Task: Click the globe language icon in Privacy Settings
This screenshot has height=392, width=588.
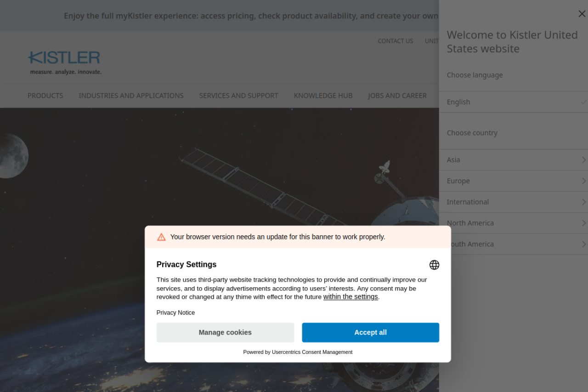Action: [x=434, y=265]
